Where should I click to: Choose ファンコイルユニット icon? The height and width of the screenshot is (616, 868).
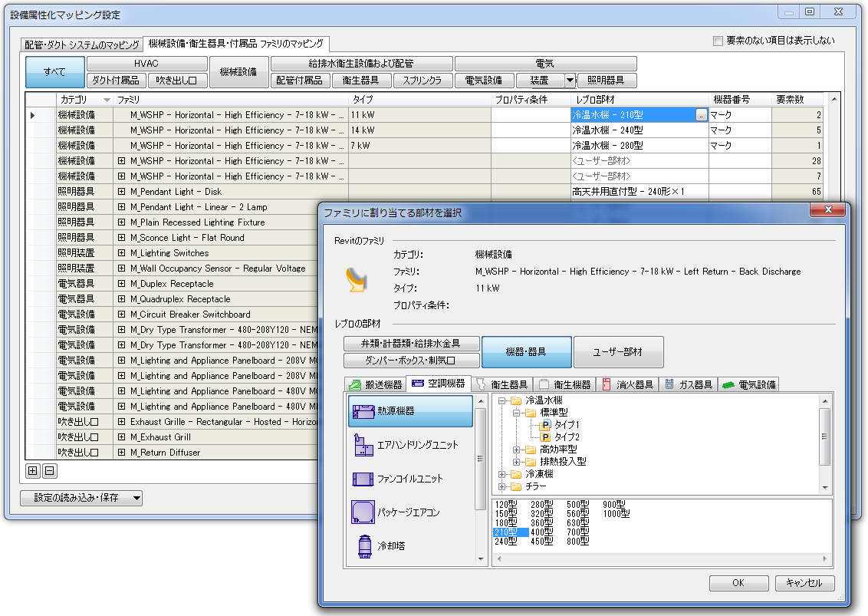pos(363,479)
